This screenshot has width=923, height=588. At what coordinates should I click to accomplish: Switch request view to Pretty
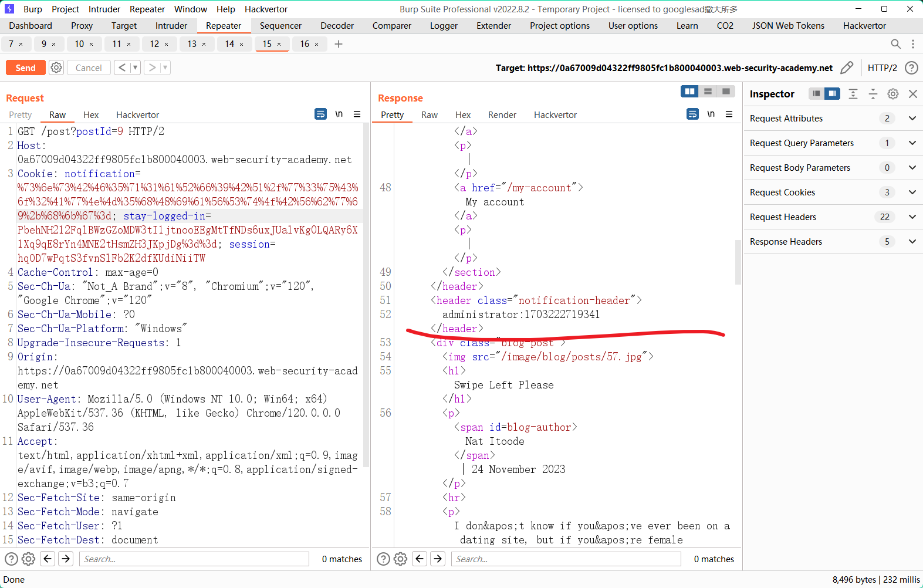pos(21,114)
